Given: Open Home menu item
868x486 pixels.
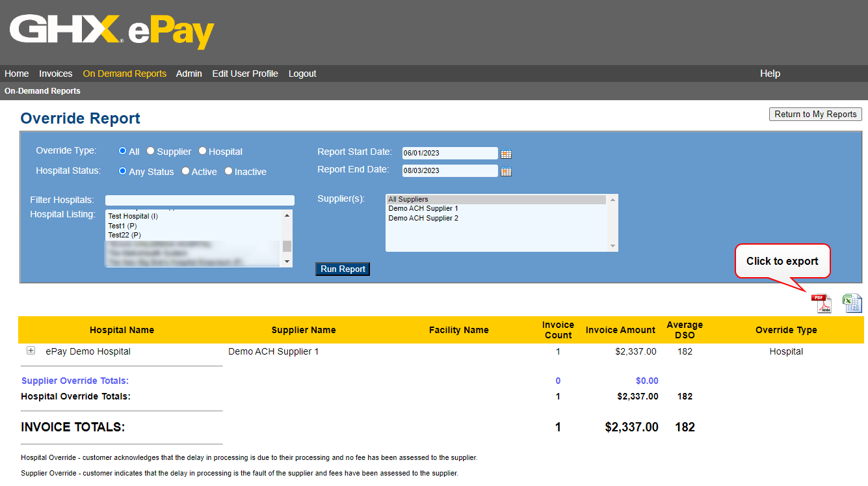Looking at the screenshot, I should click(x=17, y=74).
